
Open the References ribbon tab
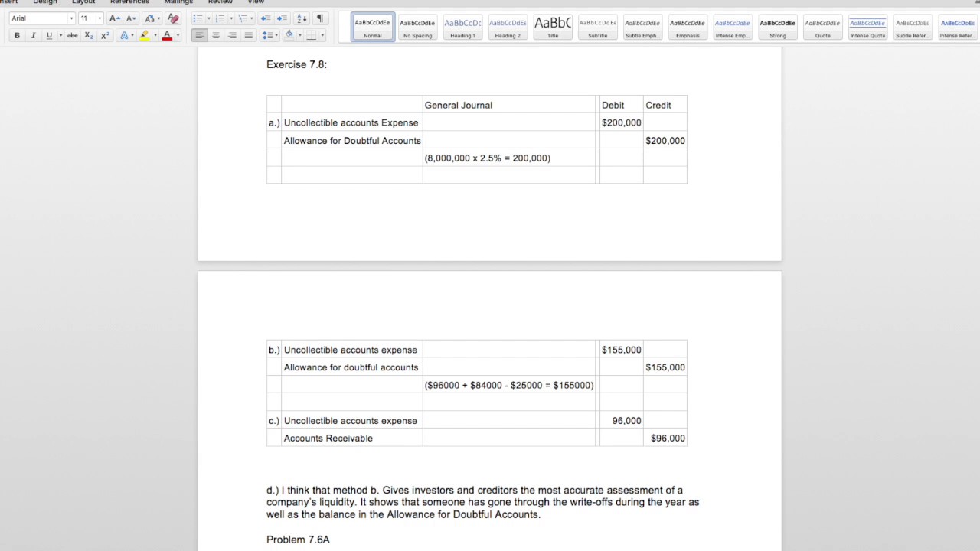pyautogui.click(x=129, y=2)
